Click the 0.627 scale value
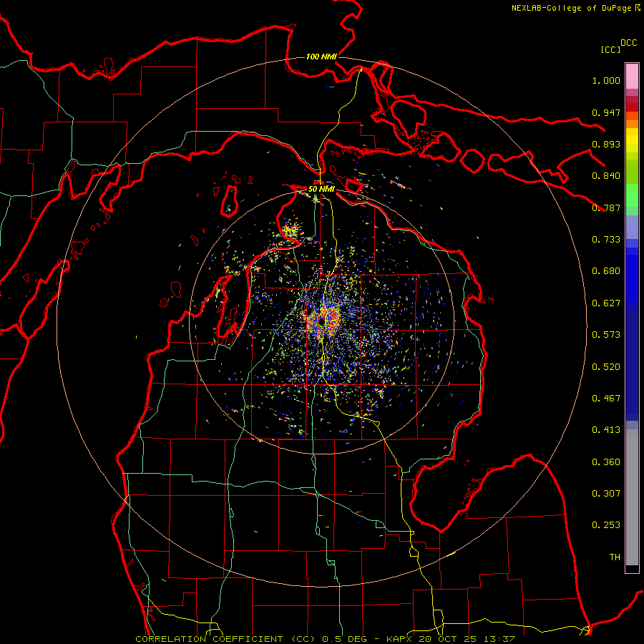Screen dimensions: 644x644 pyautogui.click(x=606, y=303)
